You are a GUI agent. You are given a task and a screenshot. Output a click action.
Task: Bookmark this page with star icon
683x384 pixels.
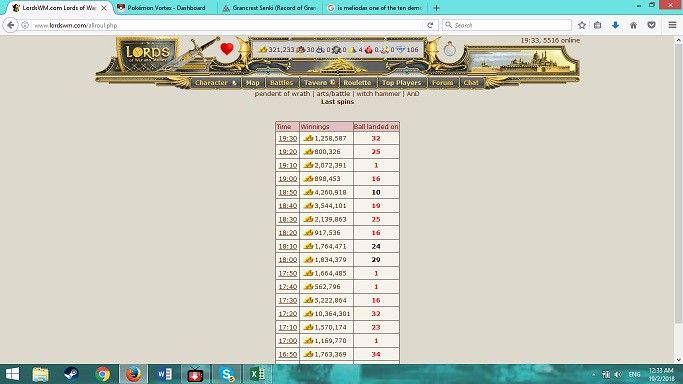click(x=582, y=25)
